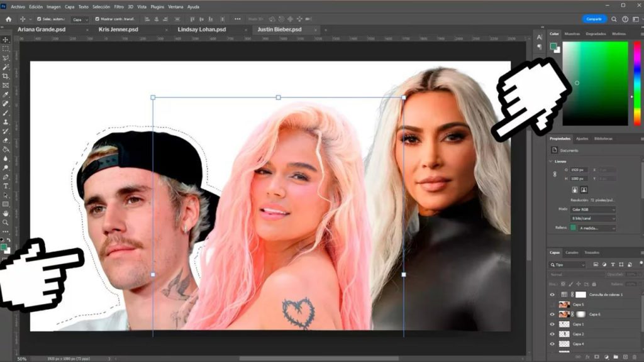Screen dimensions: 644x362
Task: Select the Crop tool
Action: coord(6,76)
